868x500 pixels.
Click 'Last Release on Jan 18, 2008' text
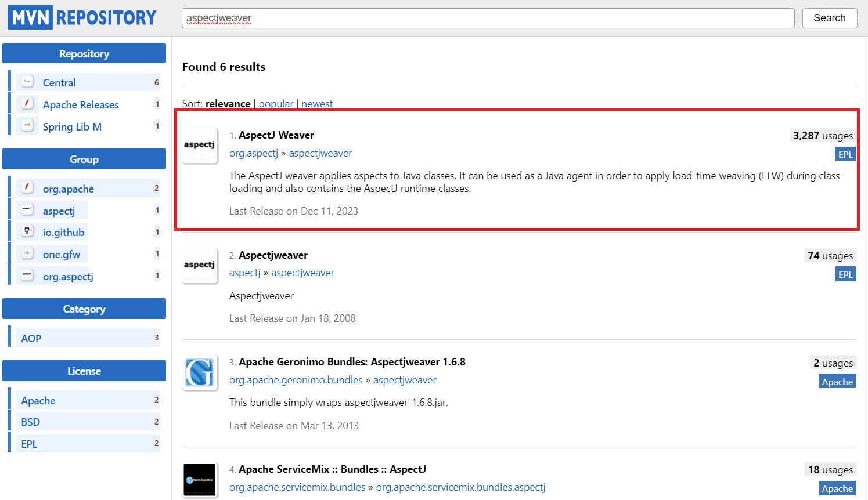pyautogui.click(x=293, y=318)
